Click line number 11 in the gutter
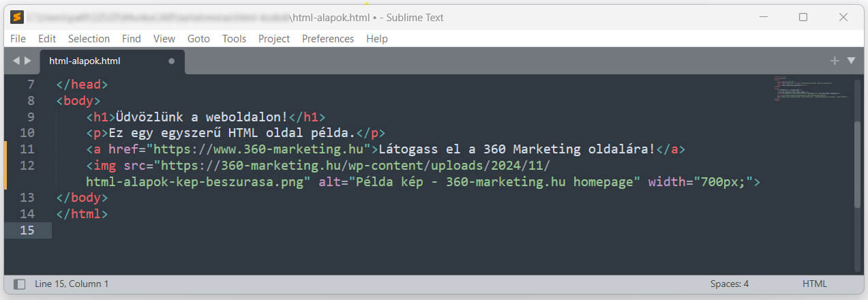Image resolution: width=868 pixels, height=300 pixels. coord(27,149)
